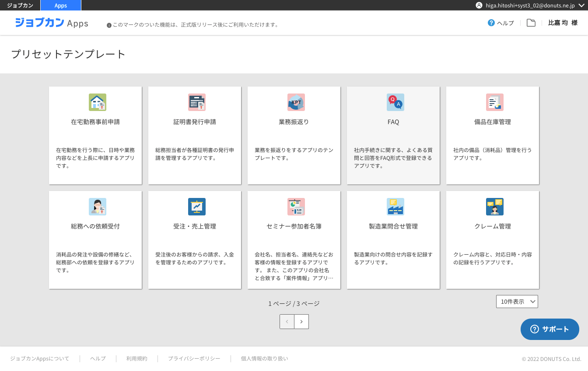The width and height of the screenshot is (588, 371).
Task: Go to the next page arrow
Action: pyautogui.click(x=301, y=322)
